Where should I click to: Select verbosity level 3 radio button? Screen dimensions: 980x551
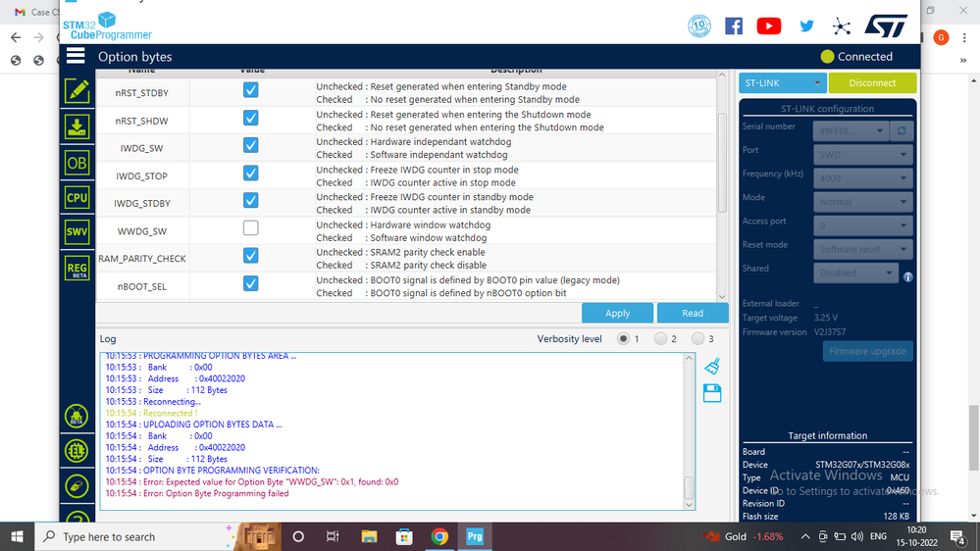click(697, 338)
